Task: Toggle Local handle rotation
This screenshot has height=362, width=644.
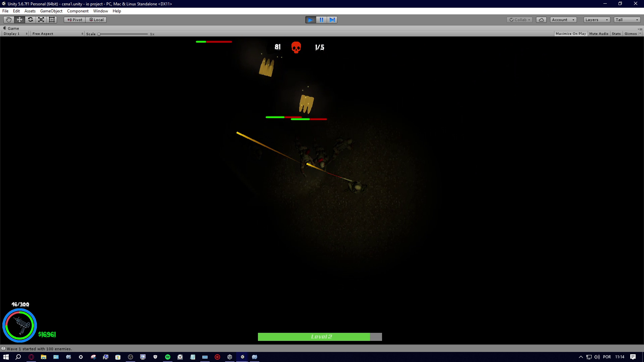Action: click(x=96, y=20)
